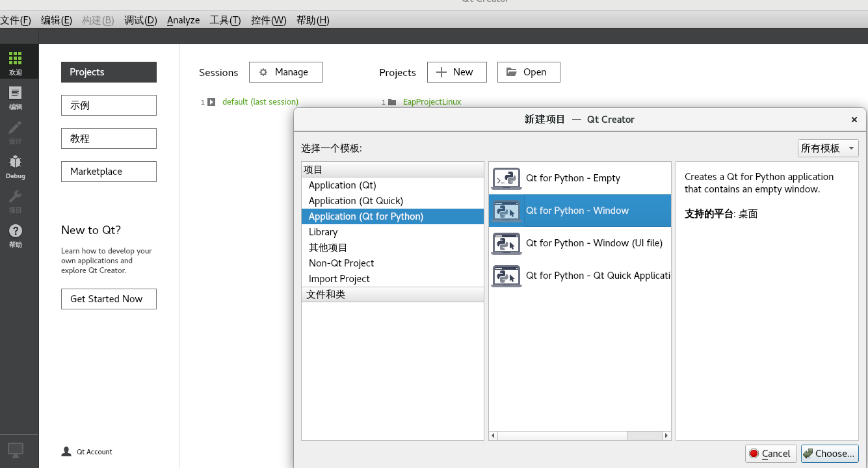Image resolution: width=868 pixels, height=468 pixels.
Task: Select the Qt for Python - Empty template
Action: pyautogui.click(x=573, y=177)
